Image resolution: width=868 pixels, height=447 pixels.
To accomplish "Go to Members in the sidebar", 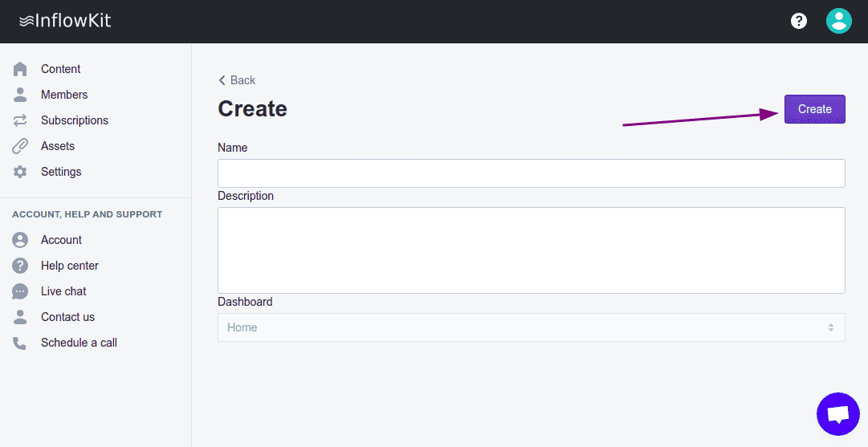I will coord(64,95).
